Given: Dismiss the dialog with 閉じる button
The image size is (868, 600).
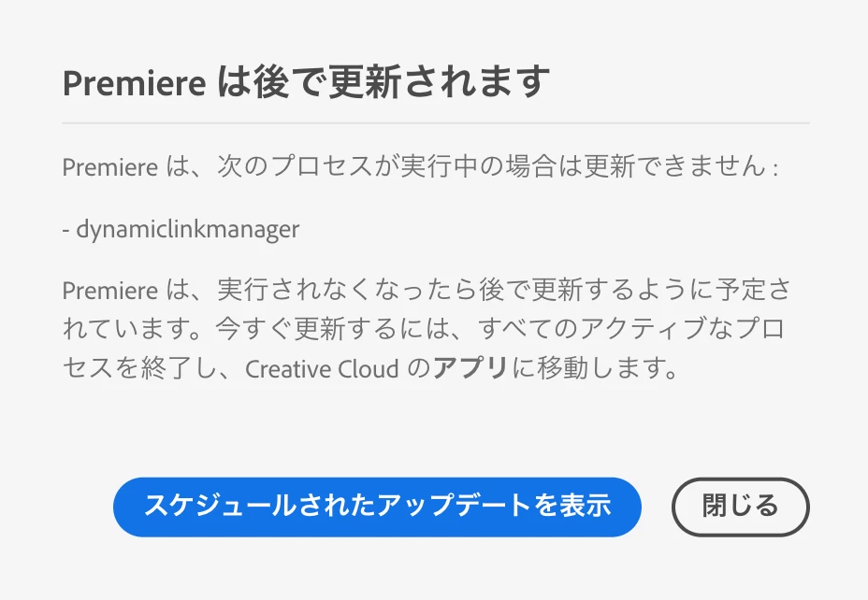Looking at the screenshot, I should (740, 507).
